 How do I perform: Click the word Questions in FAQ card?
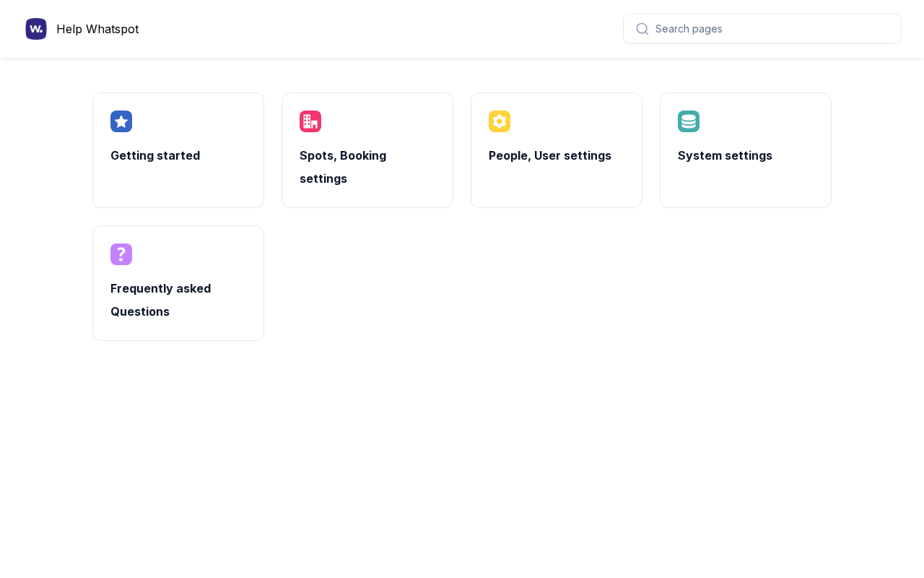click(140, 311)
